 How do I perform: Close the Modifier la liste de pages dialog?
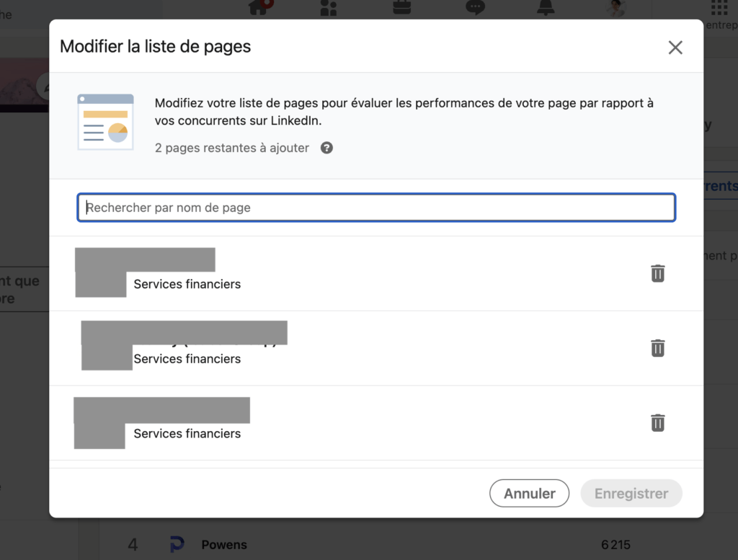click(675, 48)
